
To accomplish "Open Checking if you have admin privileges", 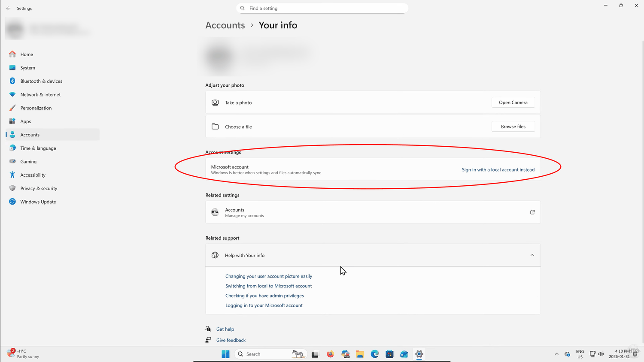I will pyautogui.click(x=264, y=296).
